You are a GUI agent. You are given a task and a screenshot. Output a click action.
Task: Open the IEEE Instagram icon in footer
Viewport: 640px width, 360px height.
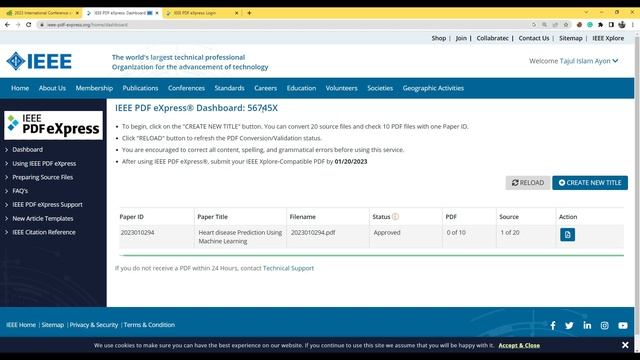(604, 325)
